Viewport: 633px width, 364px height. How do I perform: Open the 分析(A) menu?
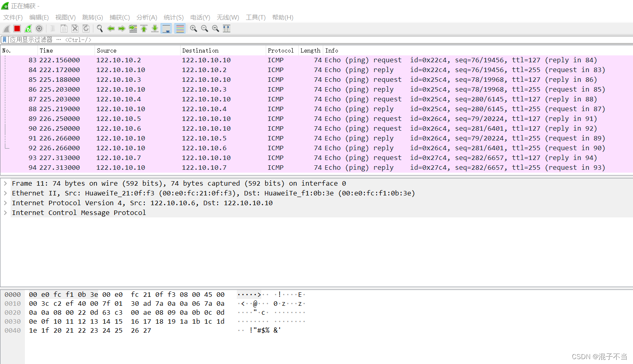click(147, 18)
